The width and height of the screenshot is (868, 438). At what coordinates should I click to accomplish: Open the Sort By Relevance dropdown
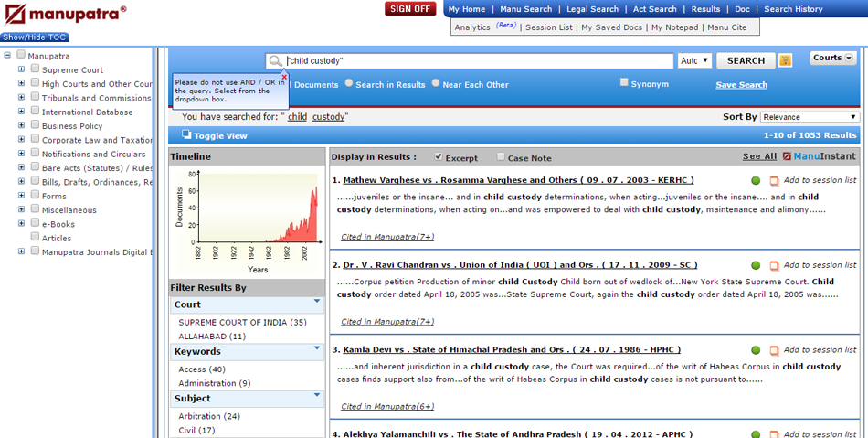810,117
